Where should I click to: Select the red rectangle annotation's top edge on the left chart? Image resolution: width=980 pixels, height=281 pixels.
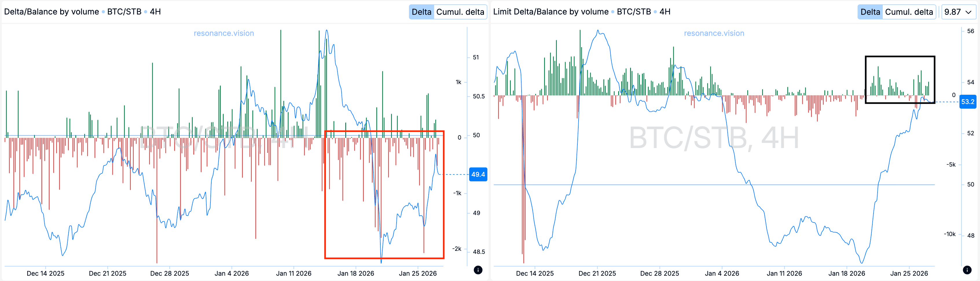(384, 131)
